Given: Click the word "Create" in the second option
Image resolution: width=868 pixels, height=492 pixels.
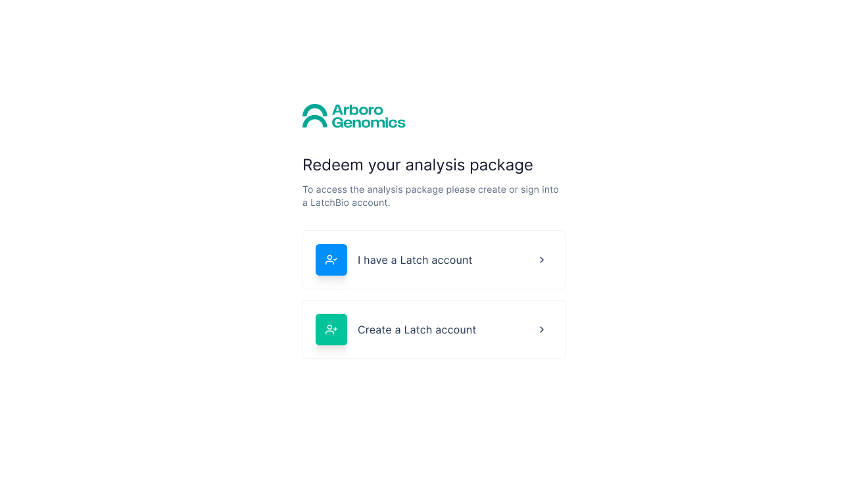Looking at the screenshot, I should 375,330.
